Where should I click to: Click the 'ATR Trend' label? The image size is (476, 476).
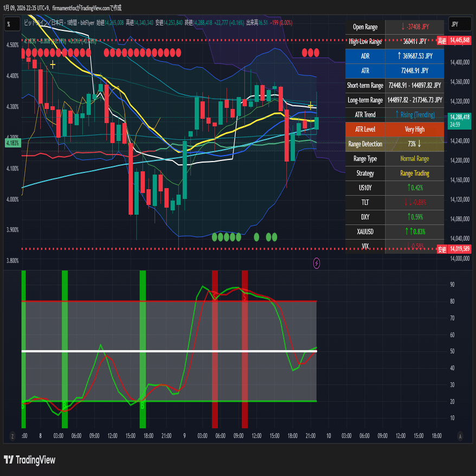[x=365, y=115]
